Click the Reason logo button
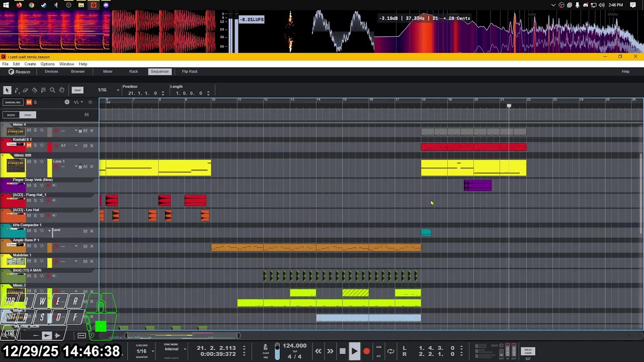Viewport: 644px width, 362px height. (19, 72)
